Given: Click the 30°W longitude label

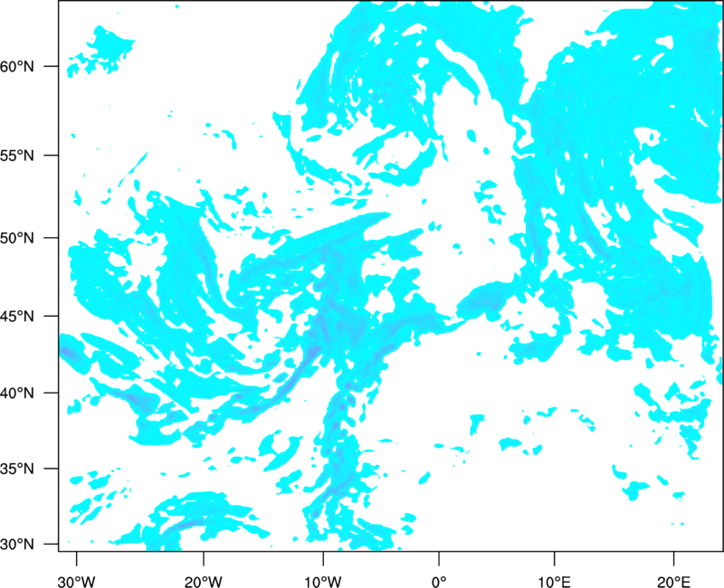Looking at the screenshot, I should [x=77, y=582].
